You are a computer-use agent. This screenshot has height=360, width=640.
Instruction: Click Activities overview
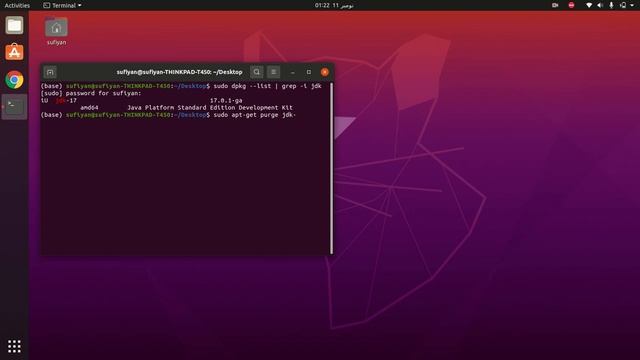[17, 5]
